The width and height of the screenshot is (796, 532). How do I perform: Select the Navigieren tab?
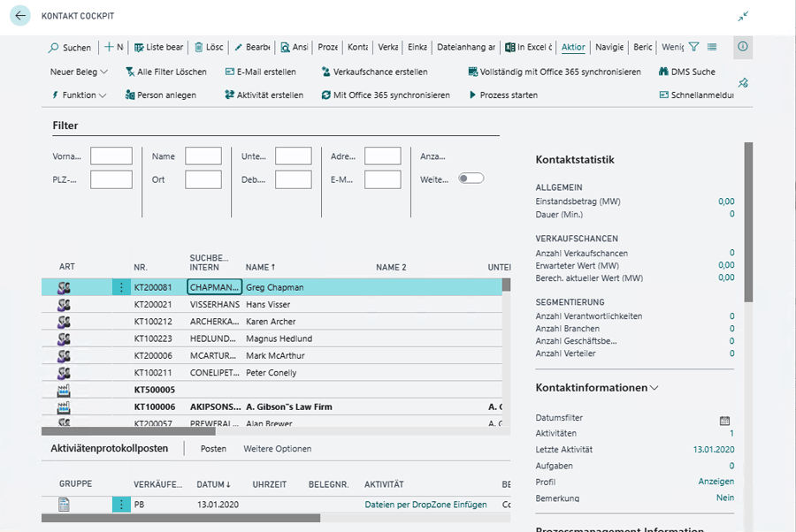pyautogui.click(x=609, y=47)
